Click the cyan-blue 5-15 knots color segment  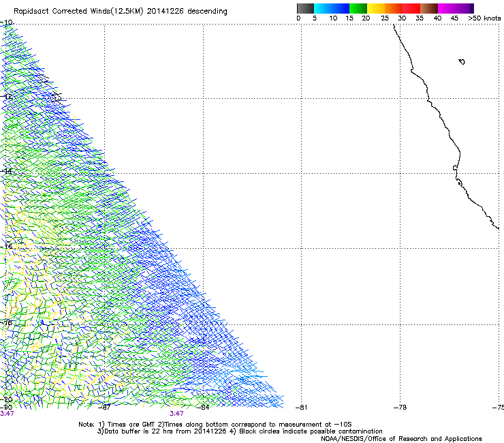pos(332,8)
